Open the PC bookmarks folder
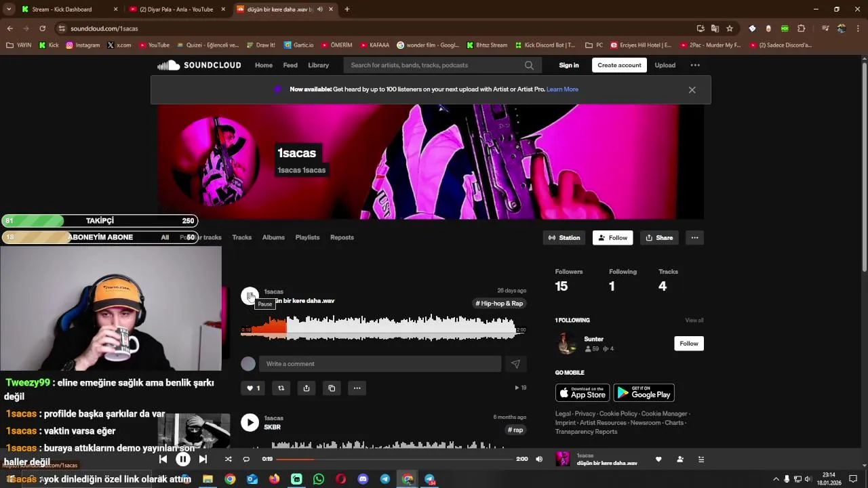Viewport: 868px width, 488px height. pos(594,45)
